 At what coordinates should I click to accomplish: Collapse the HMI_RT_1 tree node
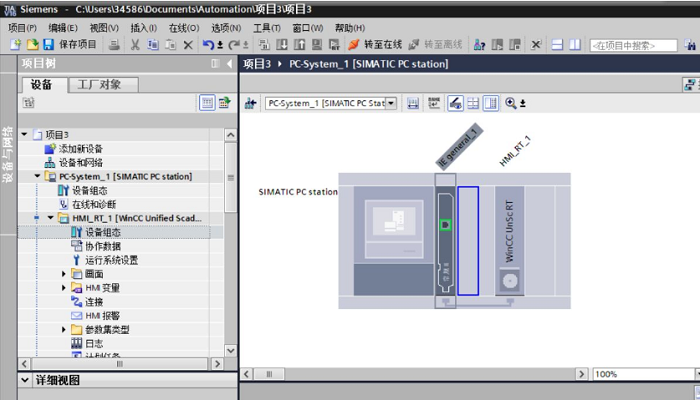[50, 218]
